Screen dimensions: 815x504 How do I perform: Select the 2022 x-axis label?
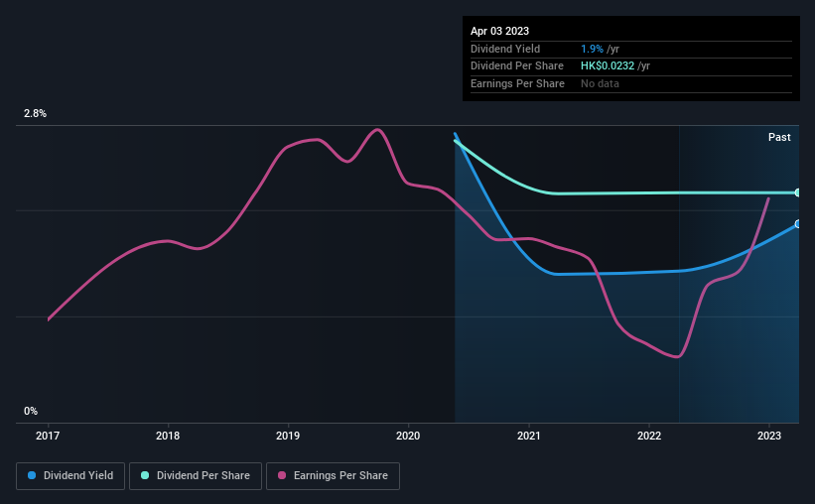click(649, 436)
